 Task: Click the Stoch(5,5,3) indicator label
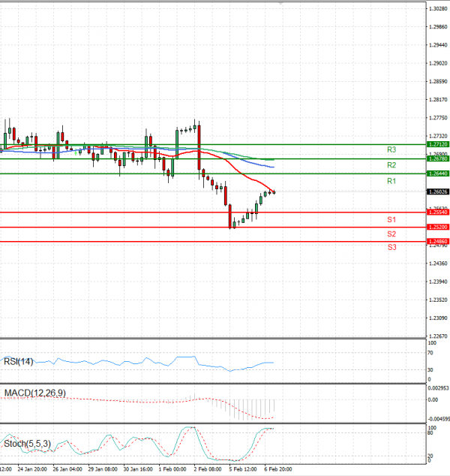pos(27,444)
